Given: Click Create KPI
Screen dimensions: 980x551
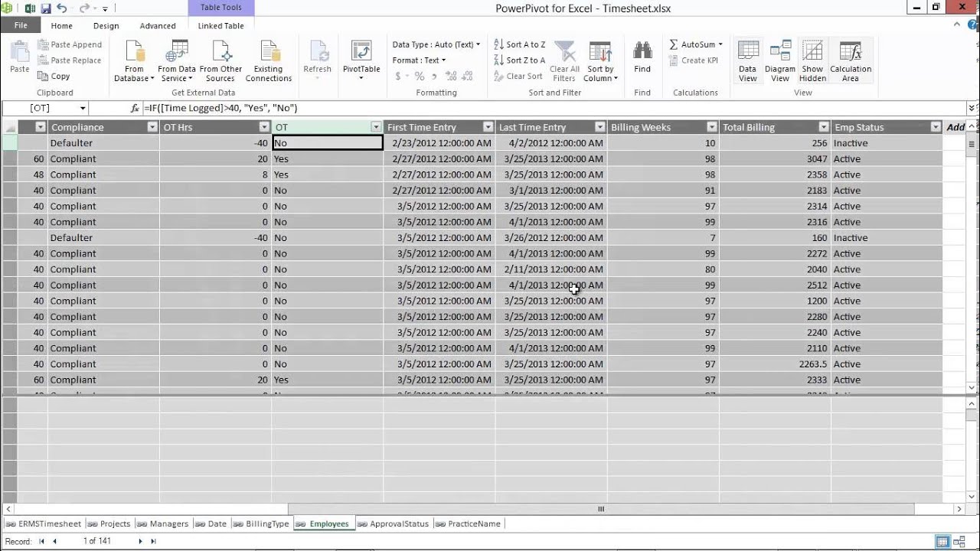Looking at the screenshot, I should tap(694, 60).
